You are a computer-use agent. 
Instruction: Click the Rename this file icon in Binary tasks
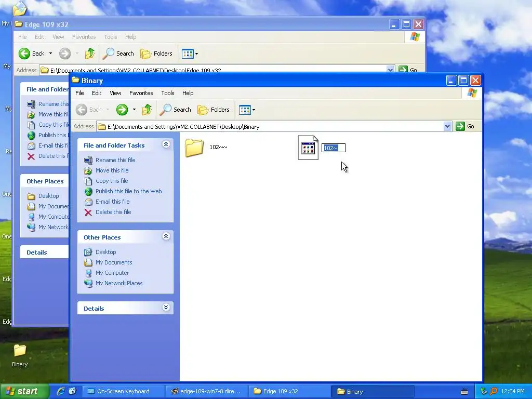[x=88, y=160]
